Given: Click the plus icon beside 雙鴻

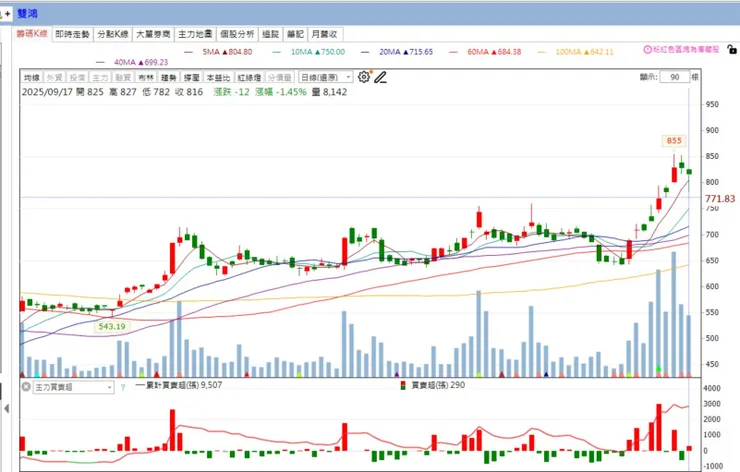Looking at the screenshot, I should (8, 14).
